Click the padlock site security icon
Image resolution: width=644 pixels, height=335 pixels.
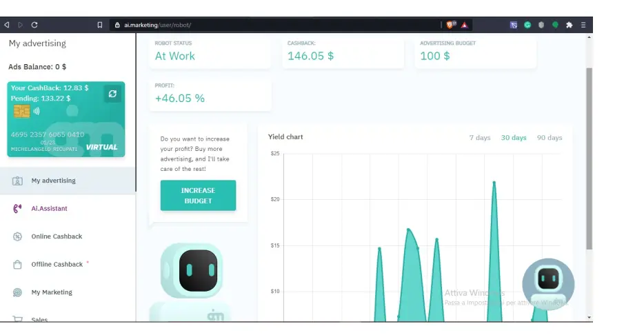coord(117,25)
